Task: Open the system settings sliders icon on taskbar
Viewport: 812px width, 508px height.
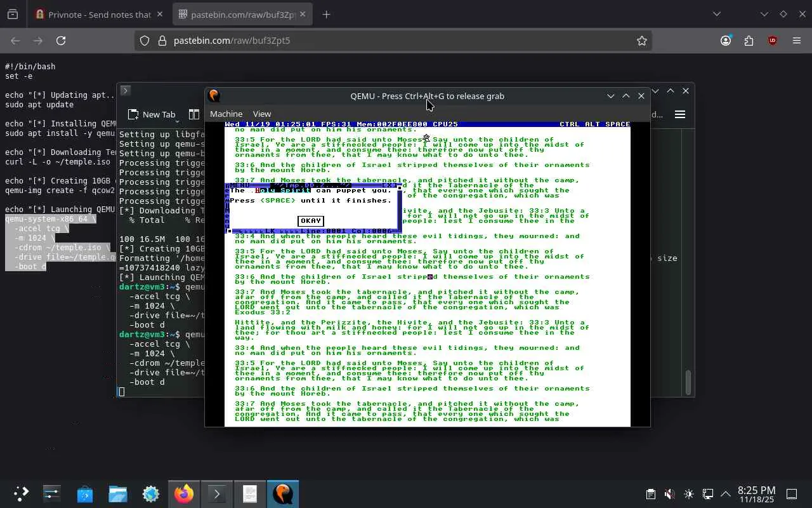Action: click(51, 493)
